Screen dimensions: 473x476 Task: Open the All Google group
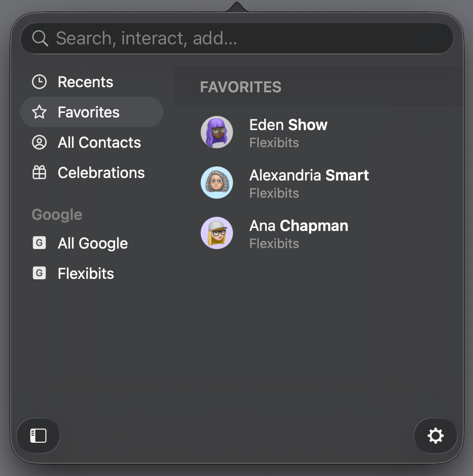tap(93, 243)
